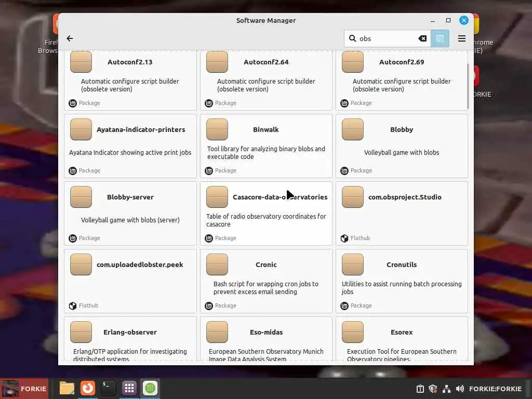Viewport: 532px width, 399px height.
Task: Click the Binwalk package icon
Action: point(217,129)
